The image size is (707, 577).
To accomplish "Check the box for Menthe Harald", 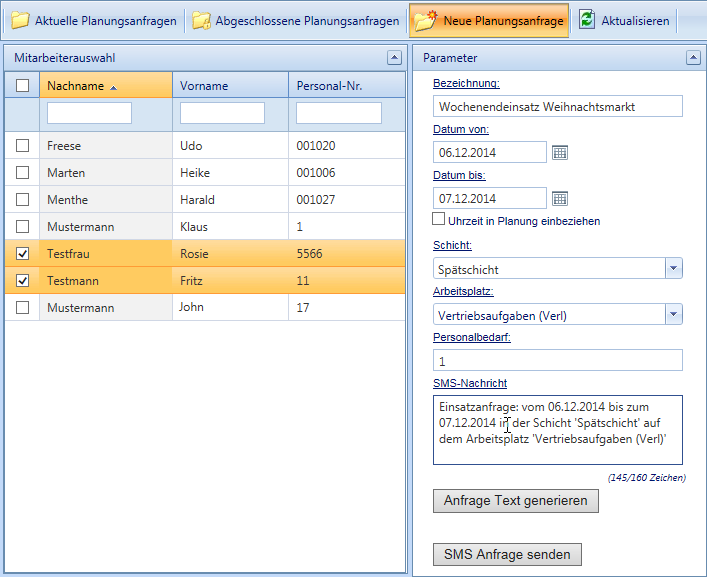I will coord(23,200).
